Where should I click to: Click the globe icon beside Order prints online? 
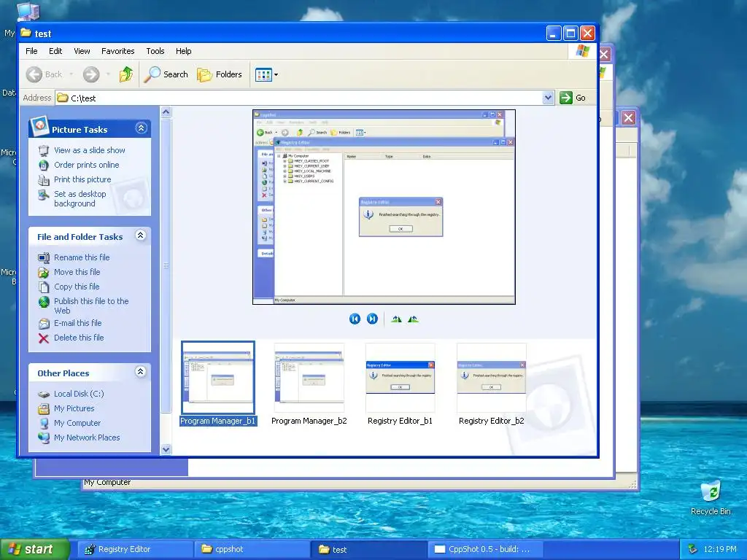43,166
